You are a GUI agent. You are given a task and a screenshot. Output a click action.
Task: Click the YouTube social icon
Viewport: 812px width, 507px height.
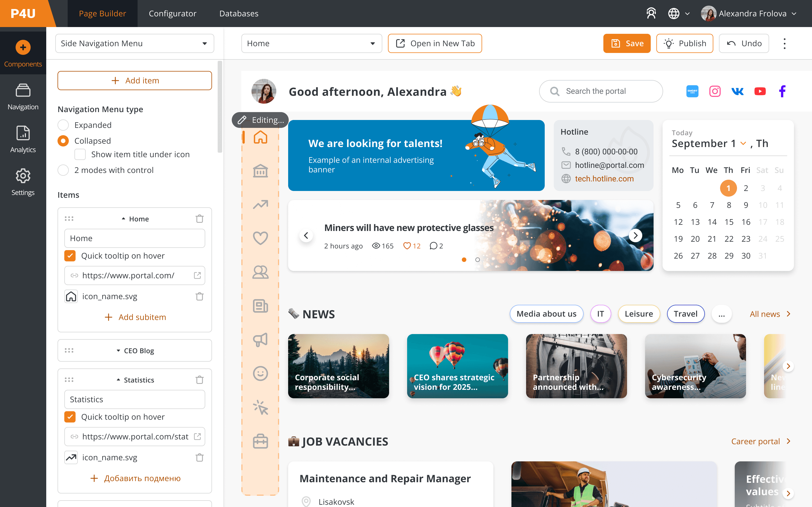(x=760, y=91)
